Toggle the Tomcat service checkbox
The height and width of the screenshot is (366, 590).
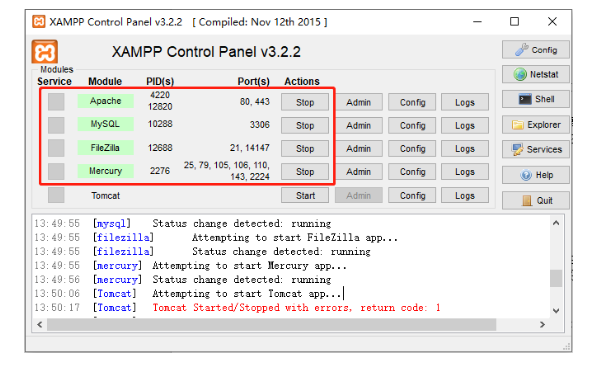(56, 195)
